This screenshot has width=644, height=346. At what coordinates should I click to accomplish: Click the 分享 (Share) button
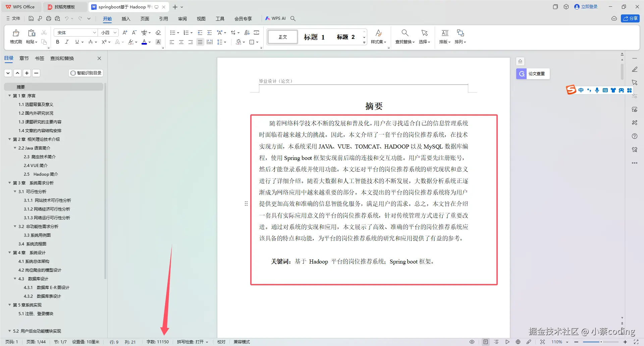[630, 18]
